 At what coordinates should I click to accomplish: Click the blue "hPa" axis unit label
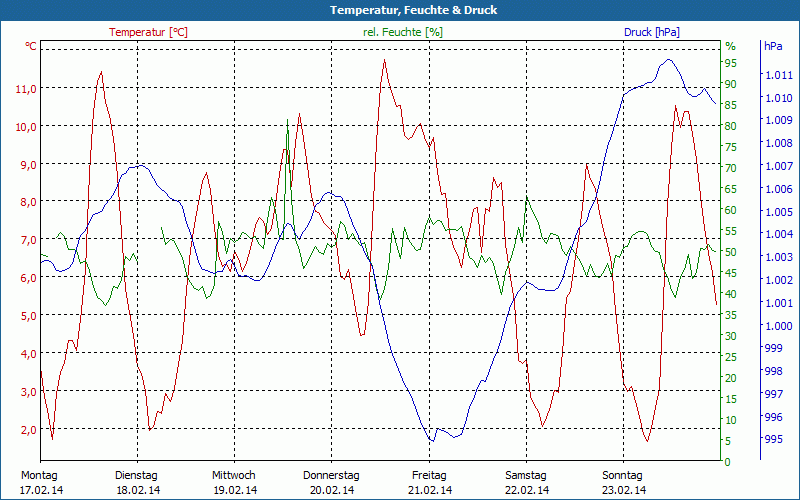pyautogui.click(x=774, y=47)
